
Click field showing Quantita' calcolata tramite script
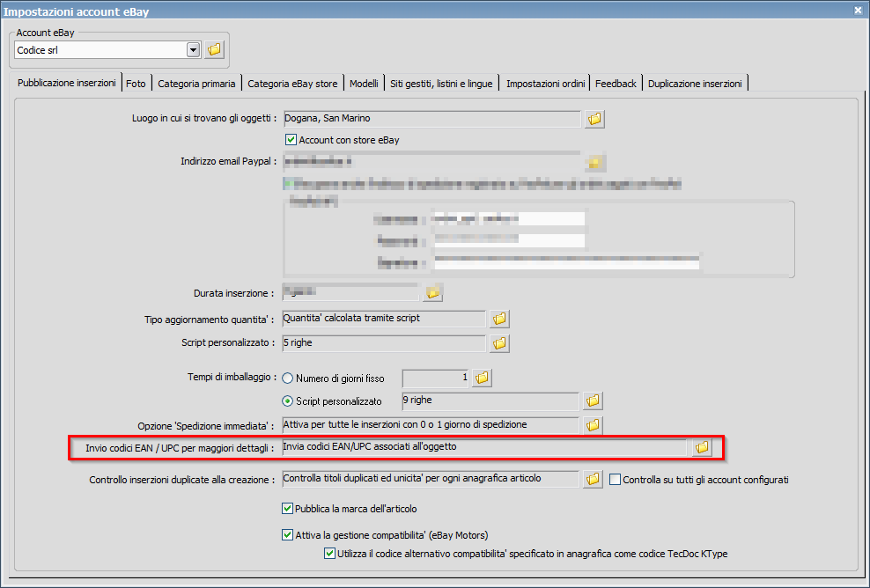point(384,319)
